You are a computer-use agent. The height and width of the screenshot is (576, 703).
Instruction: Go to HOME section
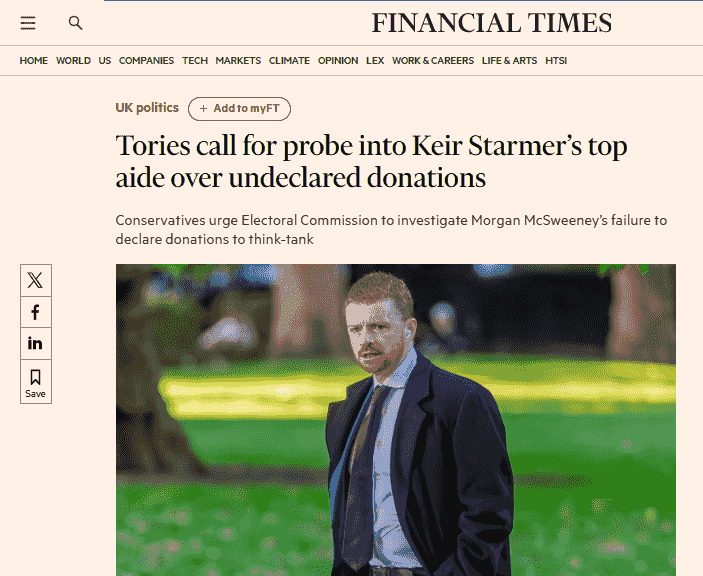tap(34, 61)
